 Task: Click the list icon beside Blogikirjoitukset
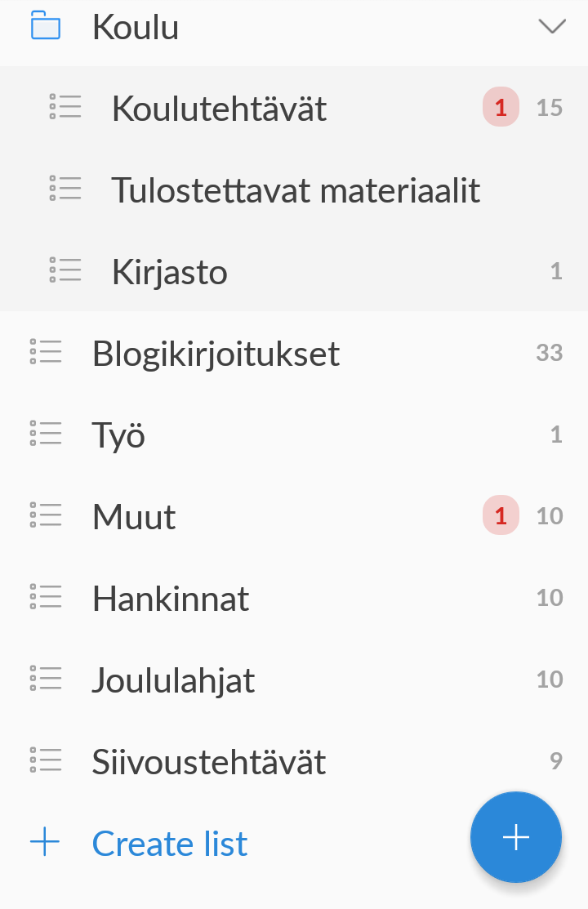46,352
